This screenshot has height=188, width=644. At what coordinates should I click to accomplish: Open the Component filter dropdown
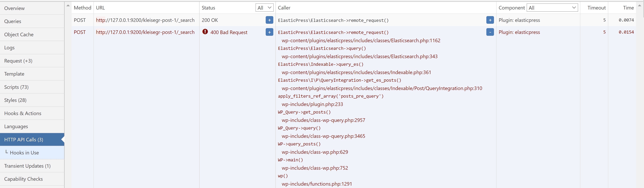click(553, 7)
